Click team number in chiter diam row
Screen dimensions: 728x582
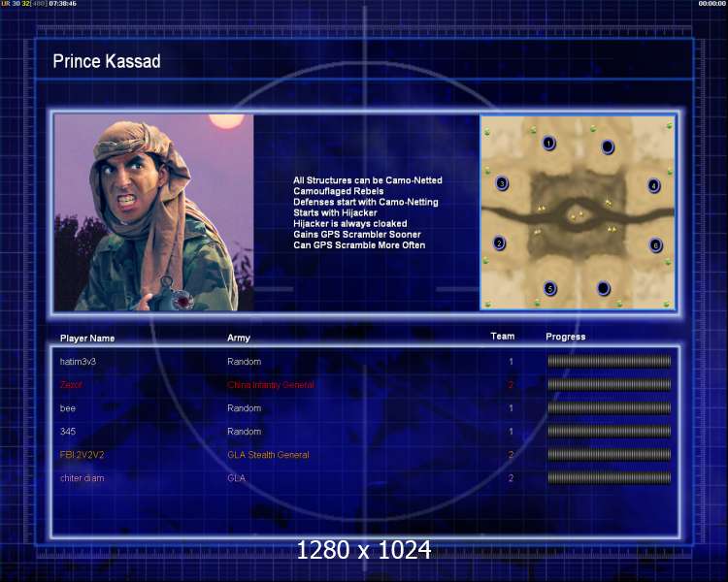[x=511, y=477]
